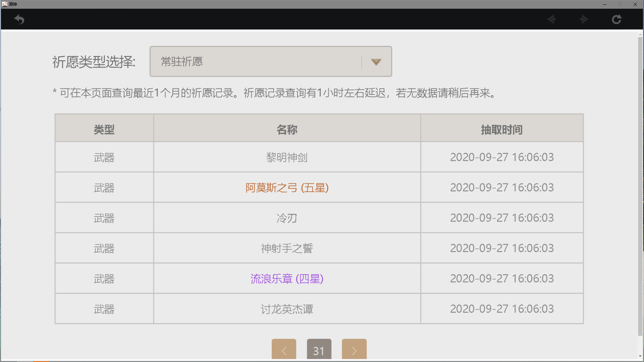644x362 pixels.
Task: Reload the page with the refresh icon
Action: tap(616, 19)
